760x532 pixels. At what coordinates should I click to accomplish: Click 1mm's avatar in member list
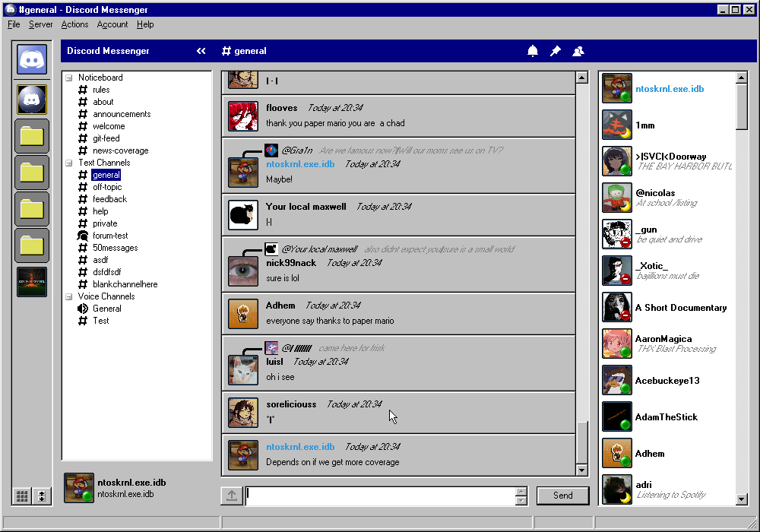tap(617, 125)
